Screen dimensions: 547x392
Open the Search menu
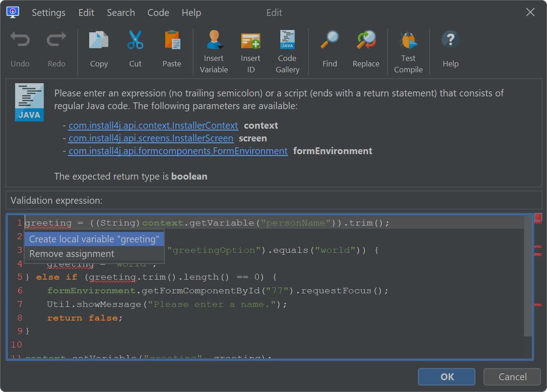coord(121,13)
